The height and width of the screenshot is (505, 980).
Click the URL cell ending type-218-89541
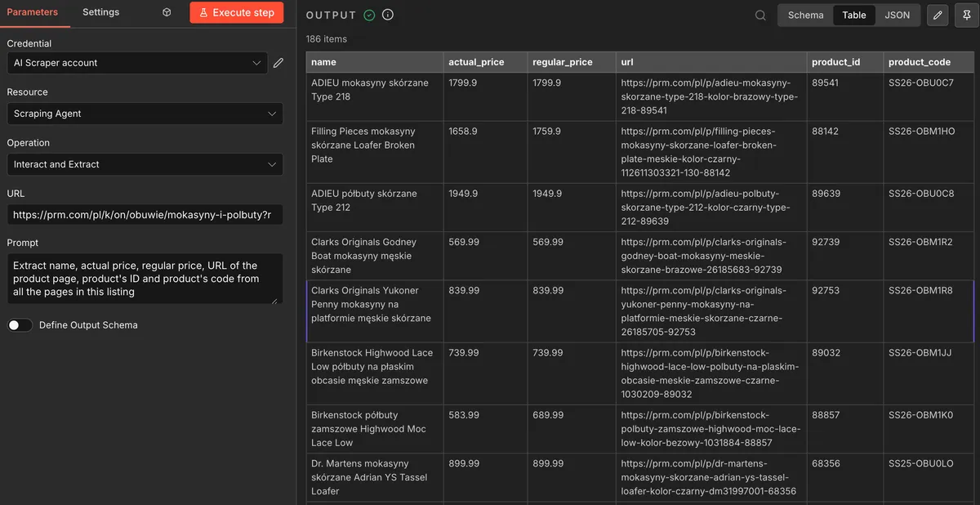pos(711,96)
